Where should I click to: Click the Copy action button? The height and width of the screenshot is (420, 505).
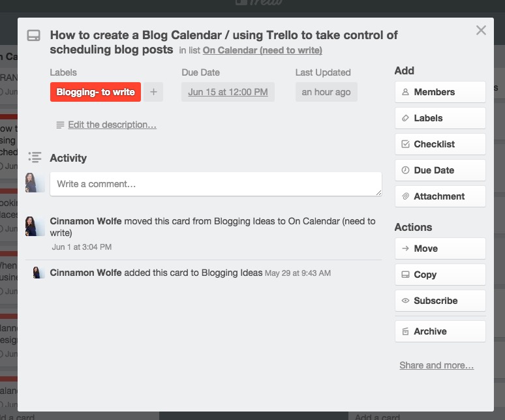[x=440, y=275]
